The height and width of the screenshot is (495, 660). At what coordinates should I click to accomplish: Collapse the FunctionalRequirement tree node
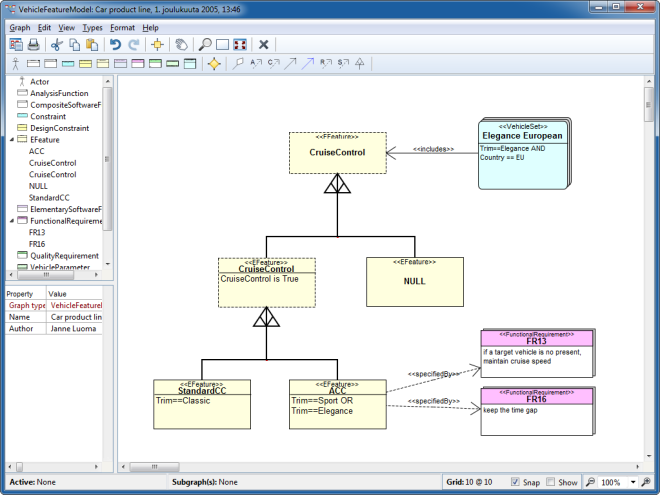coord(10,221)
